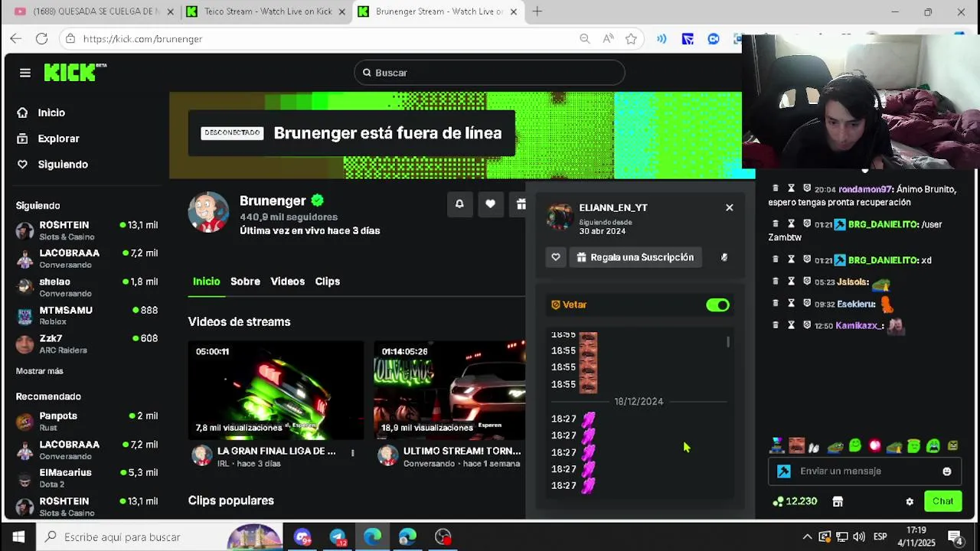Click the ELIANN_EN_YT user card avatar
The width and height of the screenshot is (980, 551).
[560, 217]
